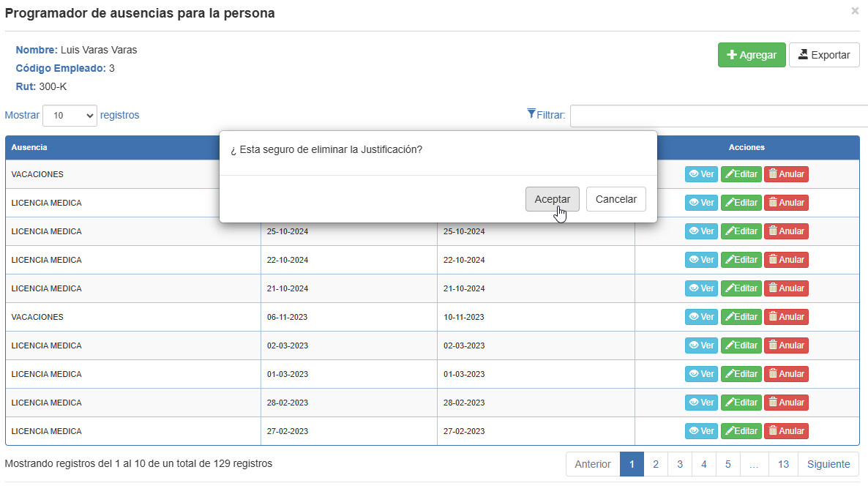This screenshot has width=868, height=497.
Task: Click Anular on the 01-03-2023 row
Action: (786, 374)
